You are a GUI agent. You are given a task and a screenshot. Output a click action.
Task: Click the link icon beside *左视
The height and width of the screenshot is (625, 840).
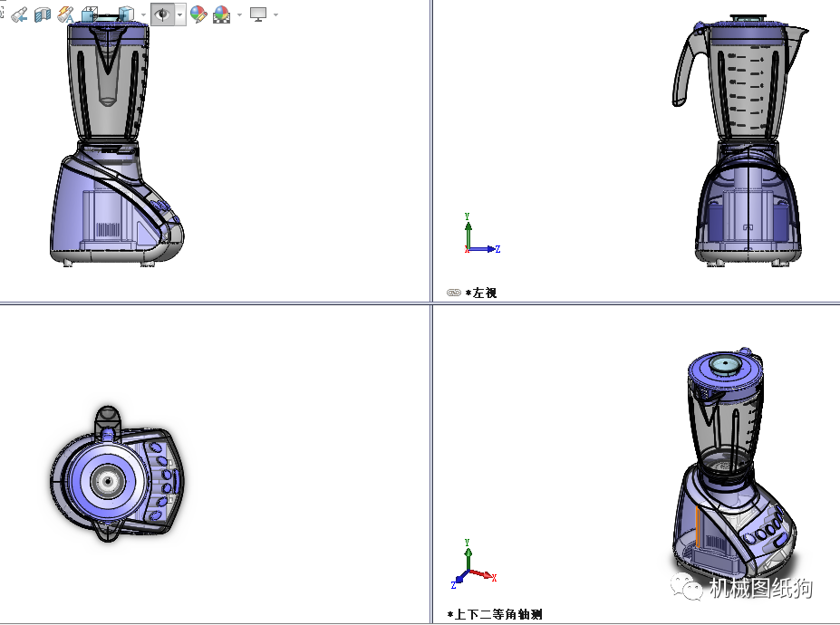click(x=454, y=293)
